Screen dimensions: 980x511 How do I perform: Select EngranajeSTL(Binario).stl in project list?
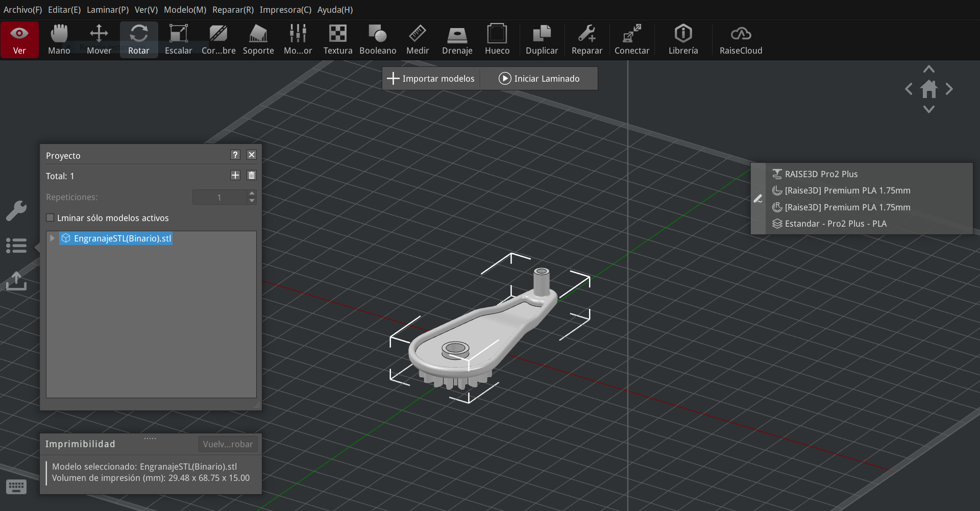pyautogui.click(x=116, y=238)
